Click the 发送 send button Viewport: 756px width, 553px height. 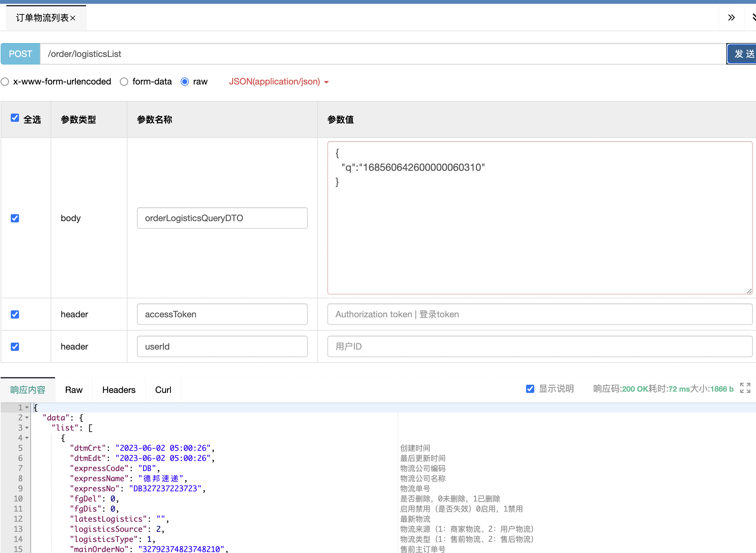click(x=741, y=54)
